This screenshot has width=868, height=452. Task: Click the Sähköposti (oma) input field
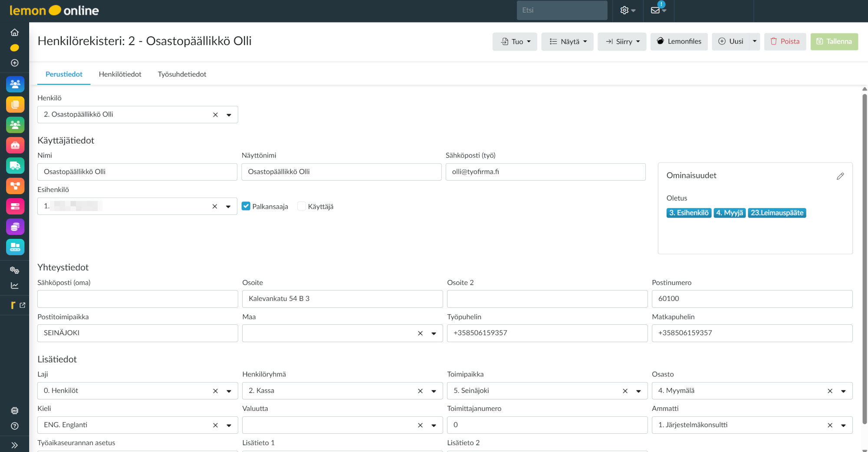pyautogui.click(x=138, y=299)
